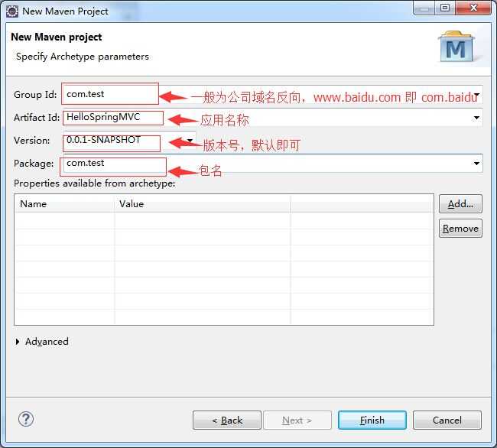Go back with the Back button
The width and height of the screenshot is (497, 448).
click(227, 420)
